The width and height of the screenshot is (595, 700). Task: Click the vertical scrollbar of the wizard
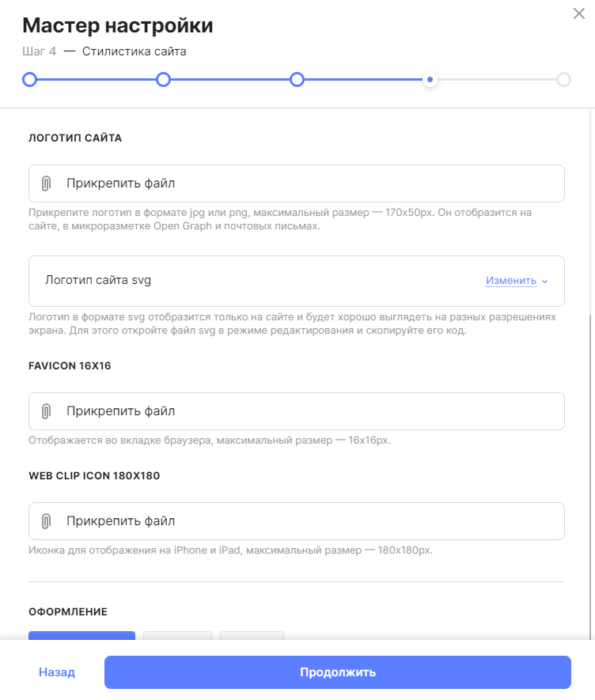point(590,476)
